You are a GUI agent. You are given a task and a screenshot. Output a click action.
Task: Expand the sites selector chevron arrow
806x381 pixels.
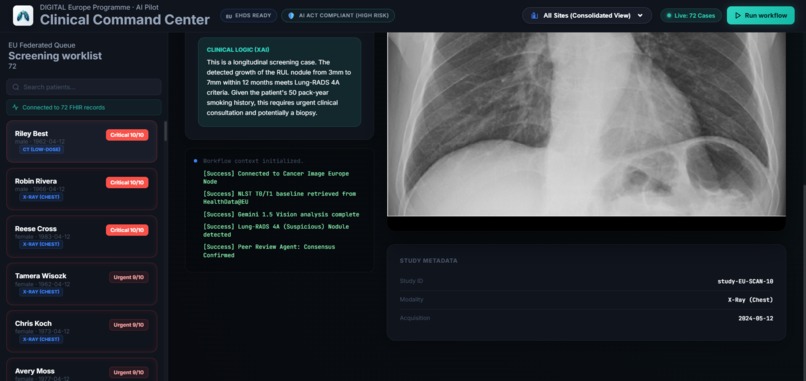pyautogui.click(x=640, y=15)
